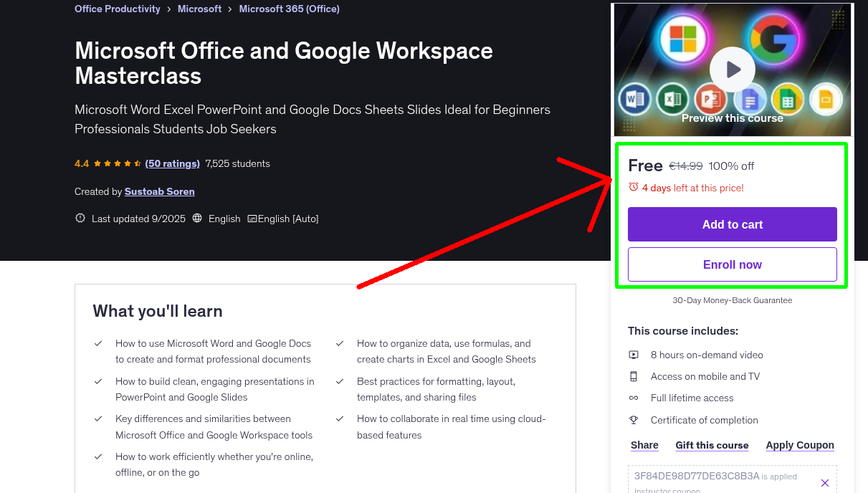The width and height of the screenshot is (868, 493).
Task: Click the certificate of completion trophy icon
Action: [634, 419]
